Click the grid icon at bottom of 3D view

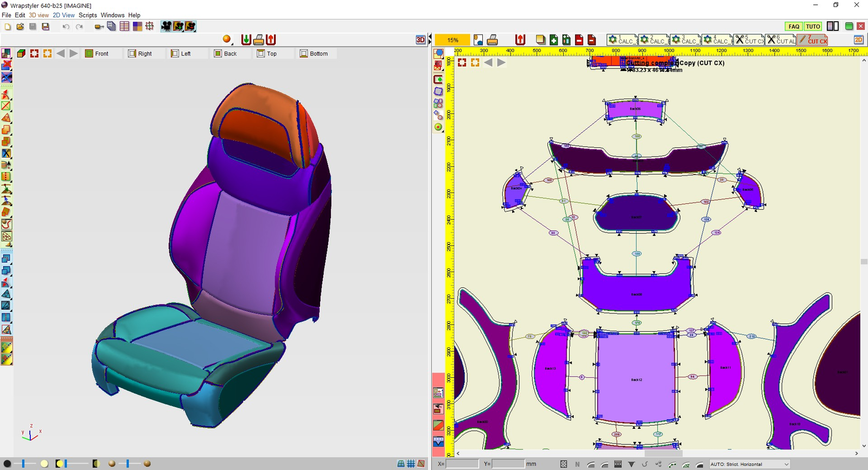[x=411, y=463]
